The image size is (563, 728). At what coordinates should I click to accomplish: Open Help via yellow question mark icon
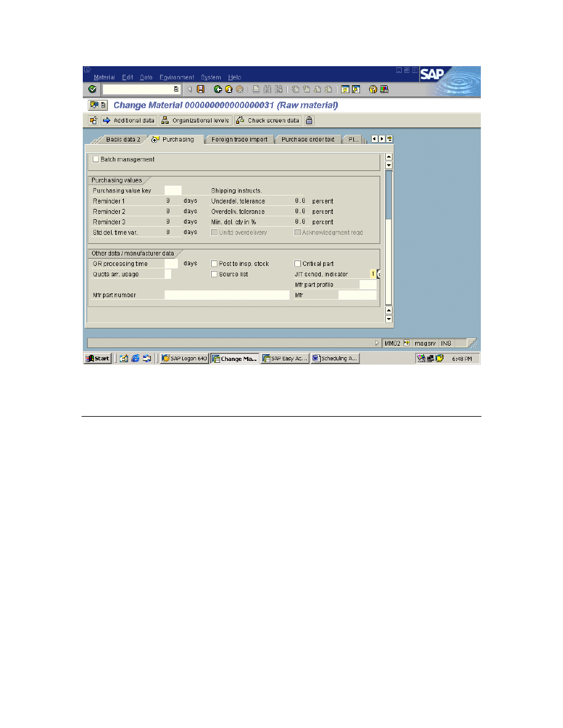(x=372, y=89)
